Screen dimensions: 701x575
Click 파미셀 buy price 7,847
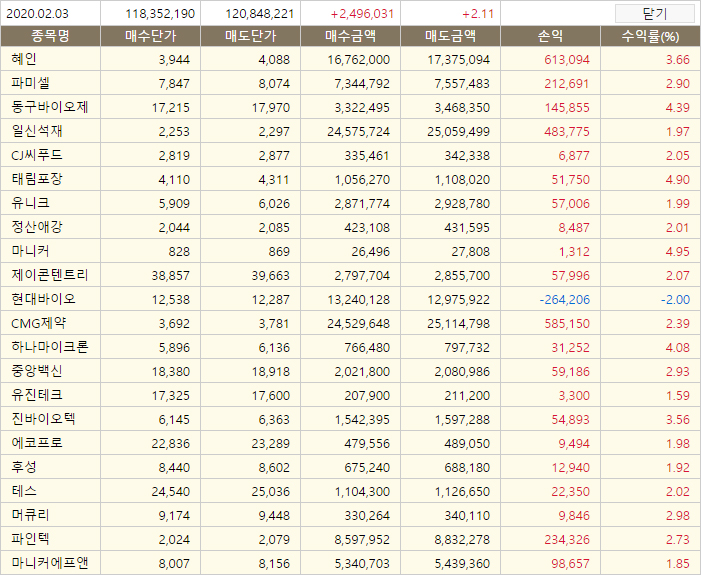point(174,84)
